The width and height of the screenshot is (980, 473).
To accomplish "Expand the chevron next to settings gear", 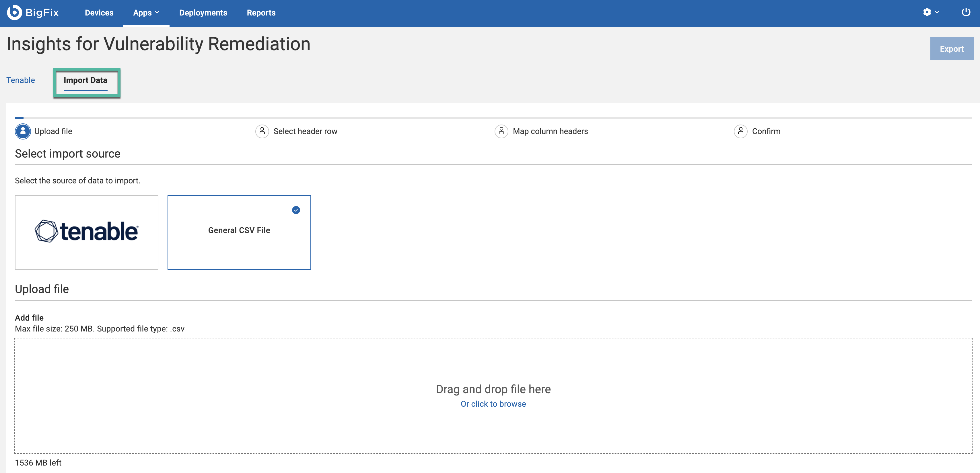I will (937, 12).
